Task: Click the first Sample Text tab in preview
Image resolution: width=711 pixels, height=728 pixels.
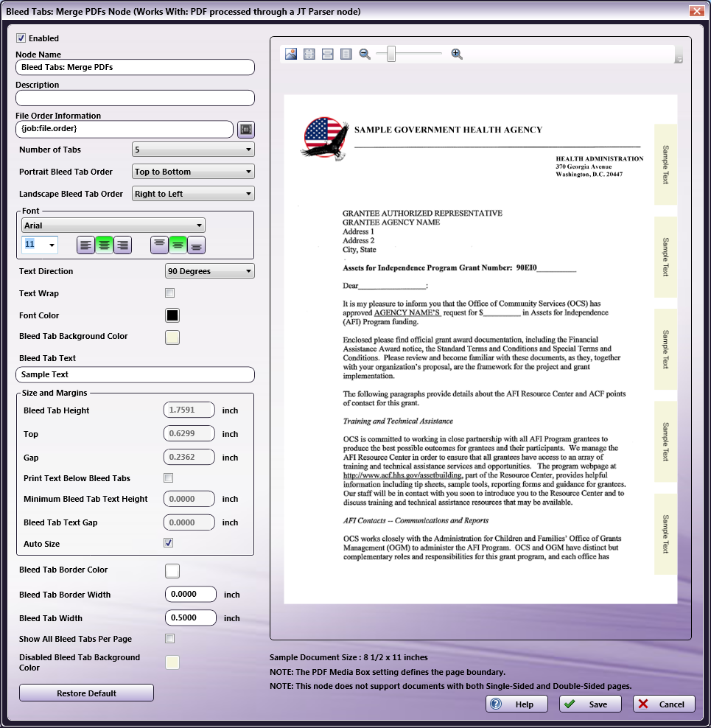Action: [x=665, y=164]
